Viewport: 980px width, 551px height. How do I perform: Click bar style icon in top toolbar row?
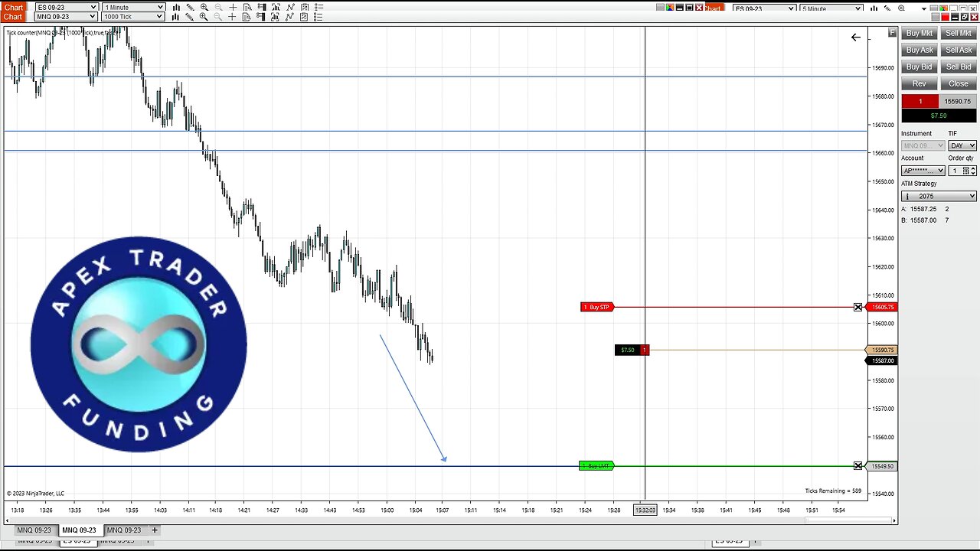click(x=176, y=7)
